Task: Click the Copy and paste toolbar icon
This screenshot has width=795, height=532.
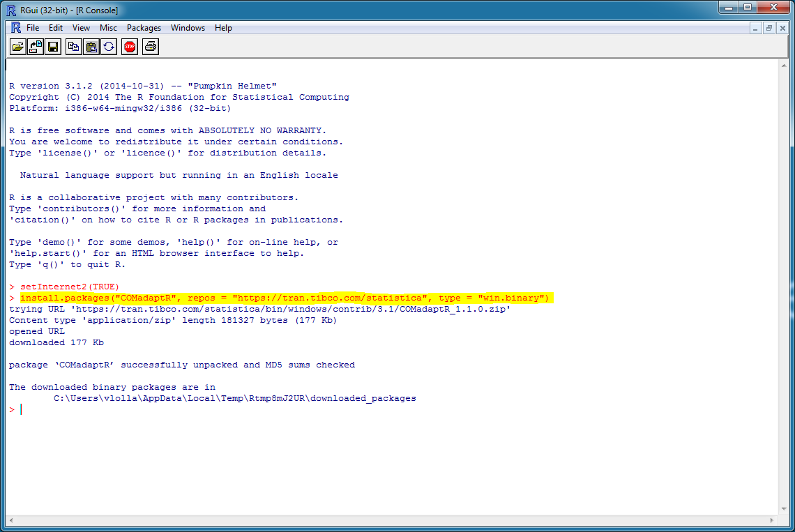Action: pyautogui.click(x=109, y=47)
